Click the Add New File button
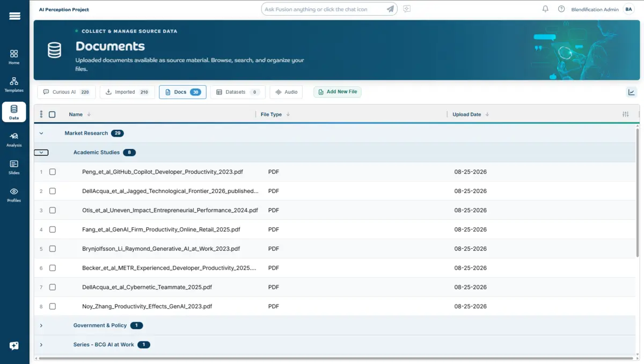Screen dimensions: 644x364 [x=338, y=92]
